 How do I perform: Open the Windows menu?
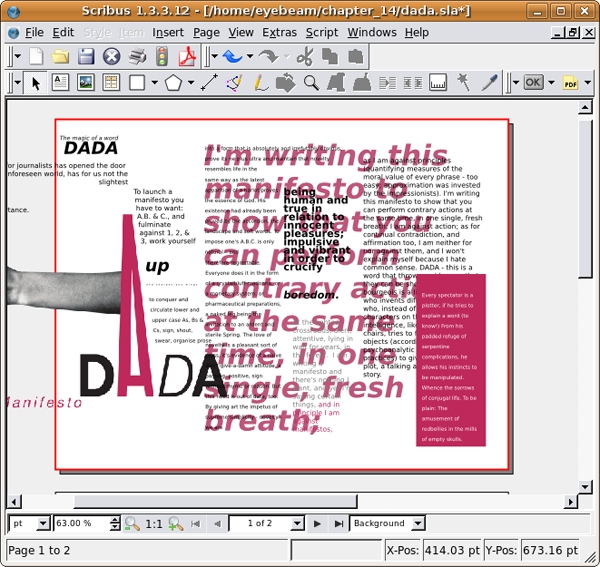(372, 33)
